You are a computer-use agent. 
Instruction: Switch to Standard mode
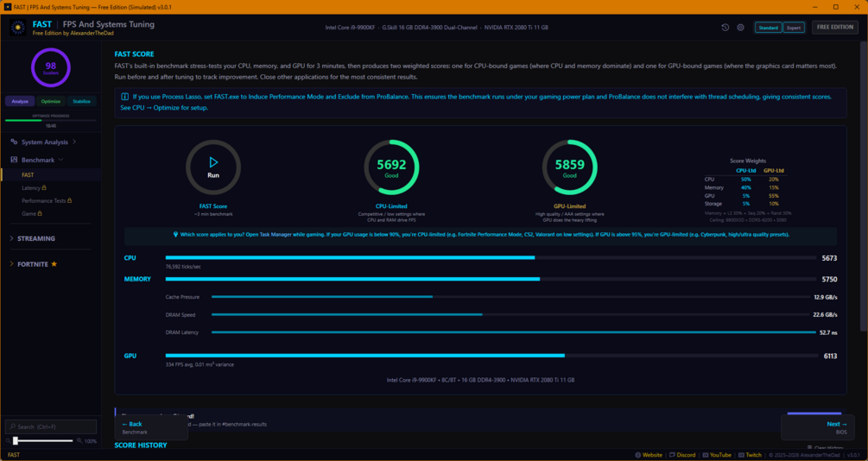click(769, 28)
